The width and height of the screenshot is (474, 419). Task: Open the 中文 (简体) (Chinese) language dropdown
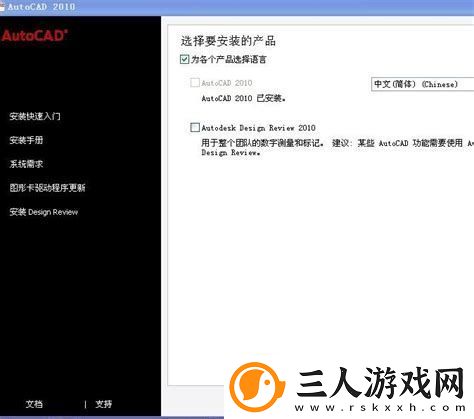[422, 84]
